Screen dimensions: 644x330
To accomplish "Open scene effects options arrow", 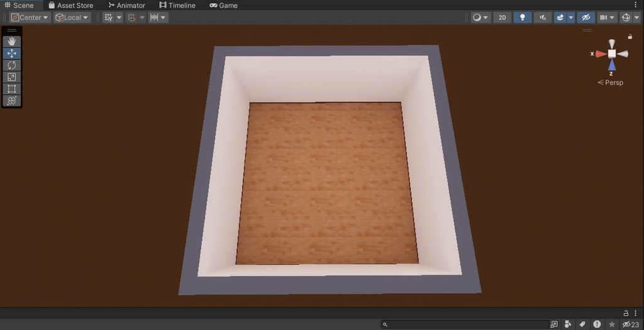I will tap(571, 18).
